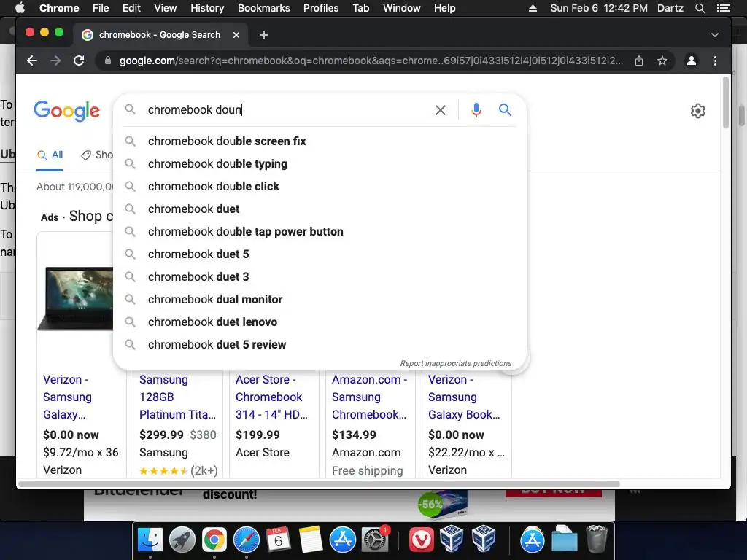Open the Bookmarks menu
The image size is (747, 560).
pyautogui.click(x=264, y=8)
